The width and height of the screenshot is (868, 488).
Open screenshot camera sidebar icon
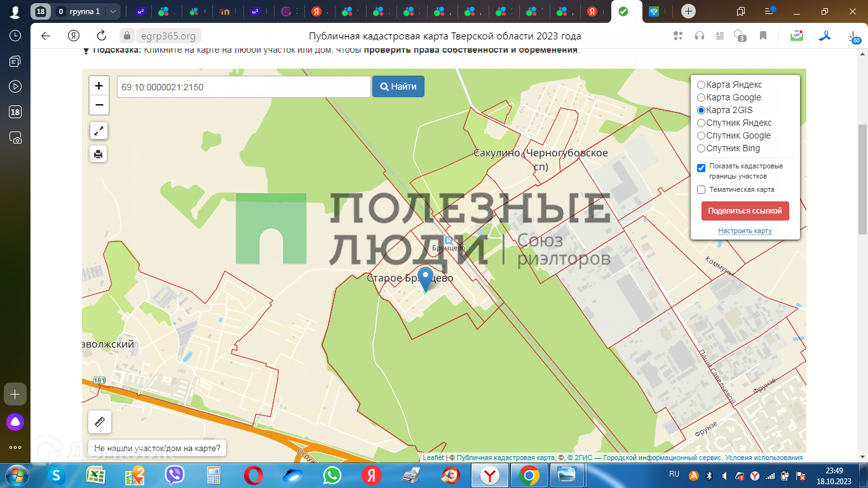click(x=15, y=137)
